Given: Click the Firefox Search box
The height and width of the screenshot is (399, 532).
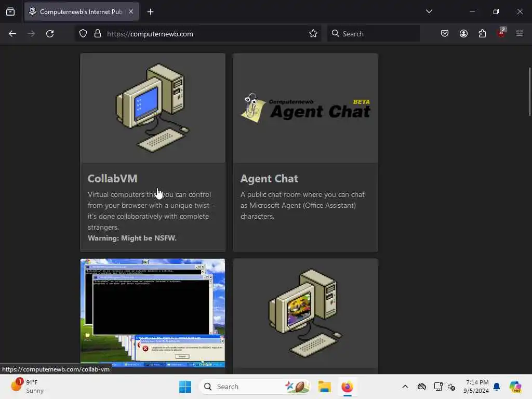Looking at the screenshot, I should point(373,34).
